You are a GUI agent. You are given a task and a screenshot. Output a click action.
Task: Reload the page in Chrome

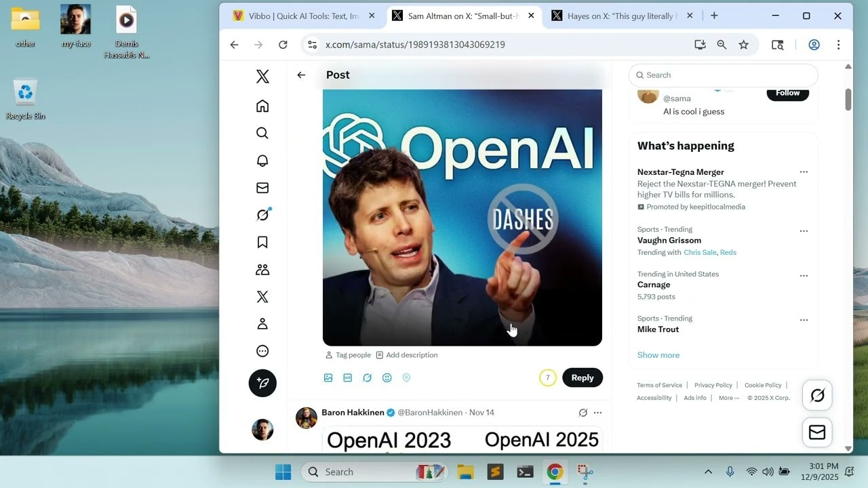[283, 45]
